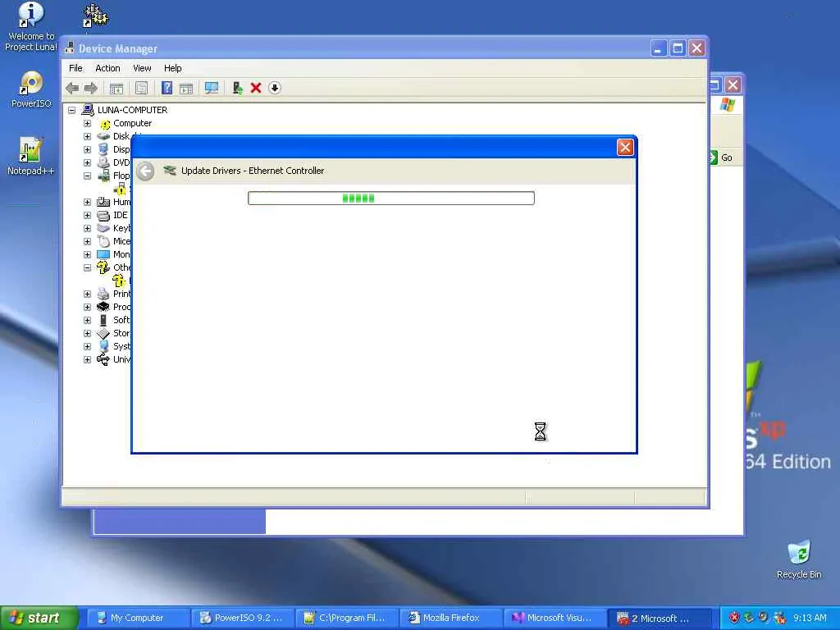Expand the Processors node
Image resolution: width=840 pixels, height=630 pixels.
click(x=87, y=307)
